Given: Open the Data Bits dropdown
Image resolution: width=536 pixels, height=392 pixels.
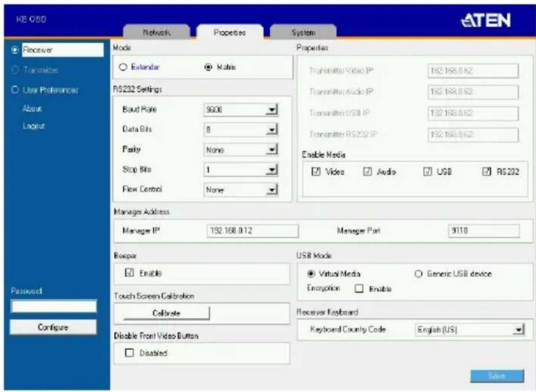Looking at the screenshot, I should (241, 130).
